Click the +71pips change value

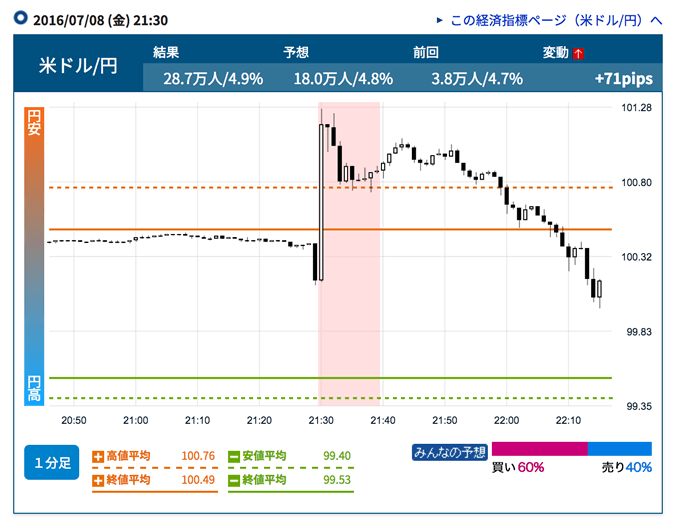click(624, 79)
